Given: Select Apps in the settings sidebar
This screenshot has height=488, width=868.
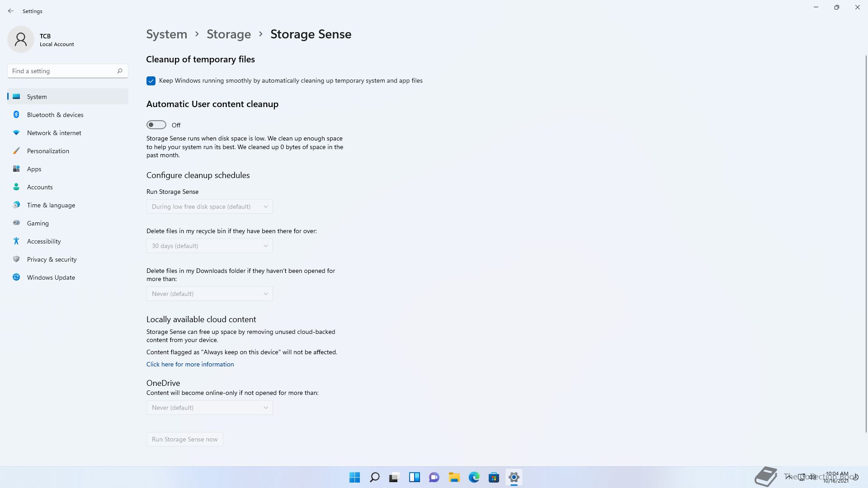Looking at the screenshot, I should pos(34,169).
